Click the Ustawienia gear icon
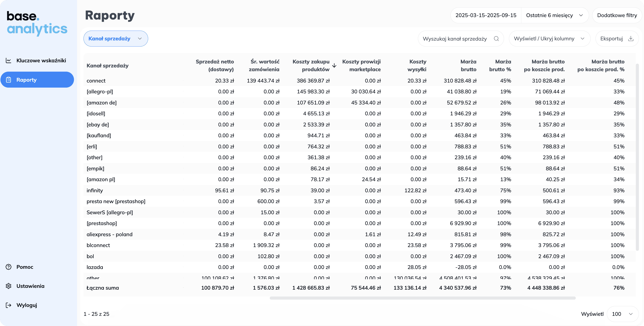Screen dimensions: 644x326 coord(8,286)
